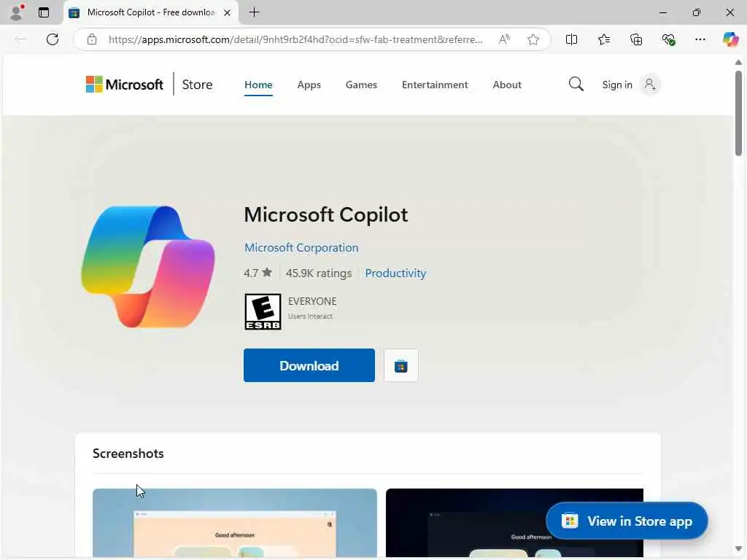Open the Games tab
Screen dimensions: 747x560
[361, 85]
